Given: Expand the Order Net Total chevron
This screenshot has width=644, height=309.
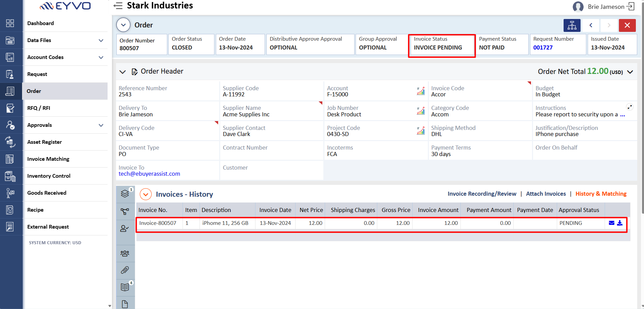Looking at the screenshot, I should [630, 72].
